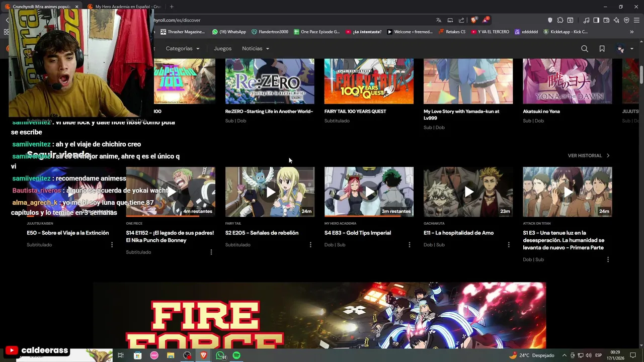This screenshot has height=362, width=644.
Task: Open WhatsApp bookmark in bookmarks bar
Action: point(229,32)
